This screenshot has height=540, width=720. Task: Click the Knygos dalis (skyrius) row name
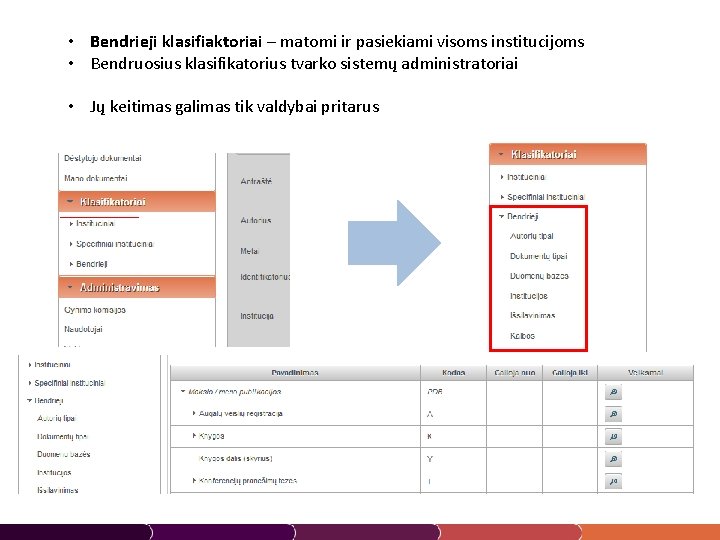point(236,458)
